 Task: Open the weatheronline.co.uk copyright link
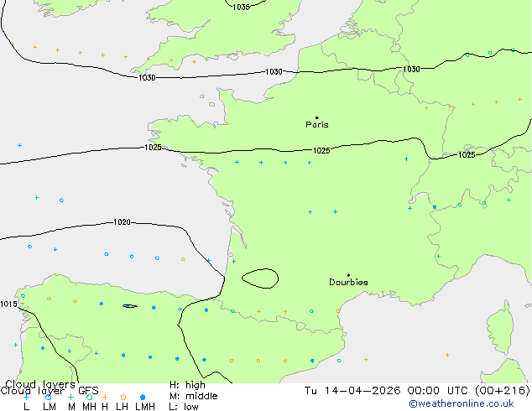pyautogui.click(x=461, y=403)
